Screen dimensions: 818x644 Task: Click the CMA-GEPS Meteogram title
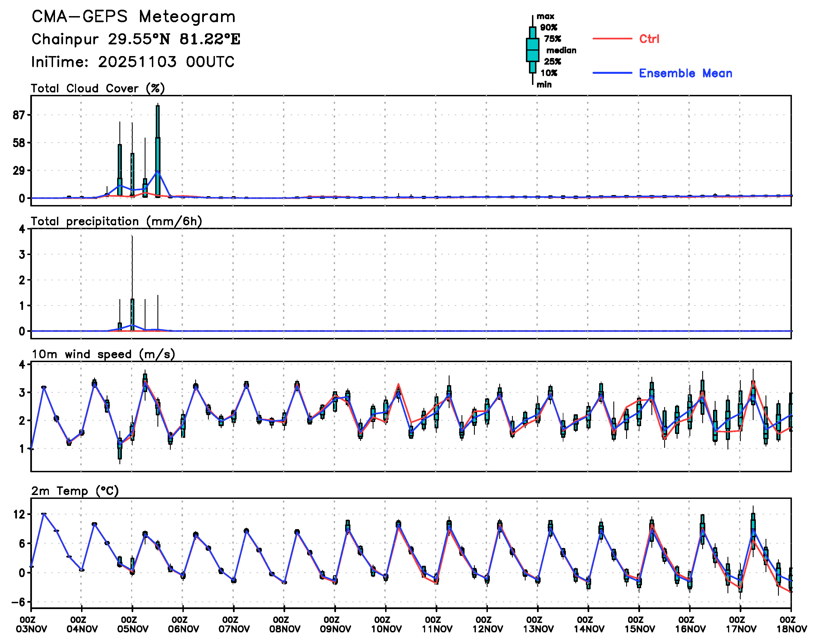pyautogui.click(x=133, y=17)
